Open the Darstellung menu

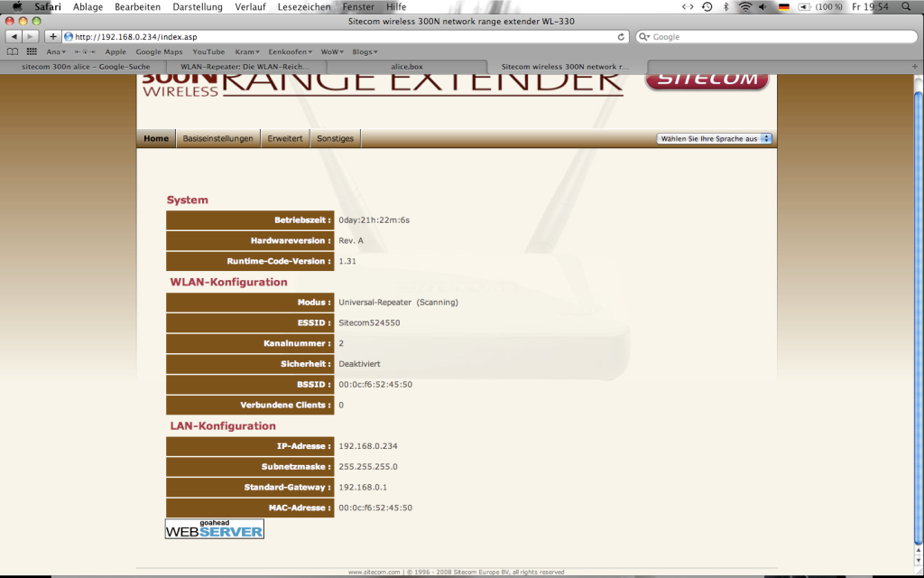click(x=198, y=7)
